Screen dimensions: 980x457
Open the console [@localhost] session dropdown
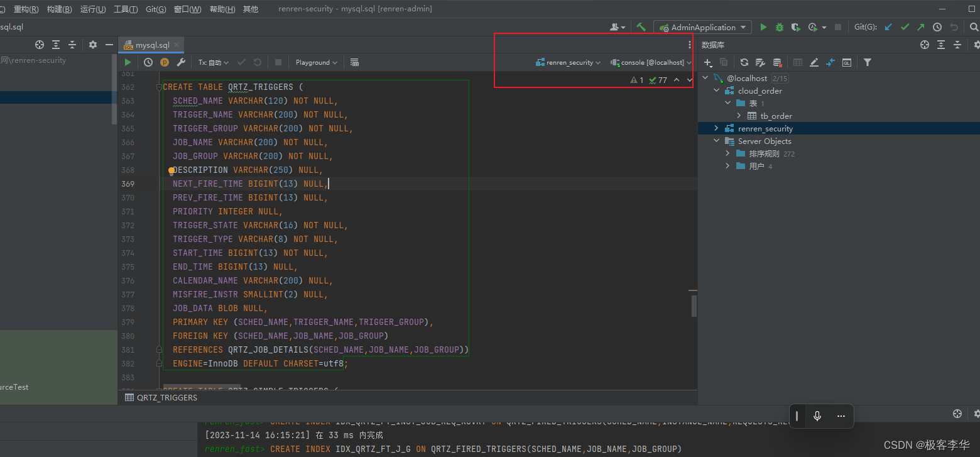point(651,62)
